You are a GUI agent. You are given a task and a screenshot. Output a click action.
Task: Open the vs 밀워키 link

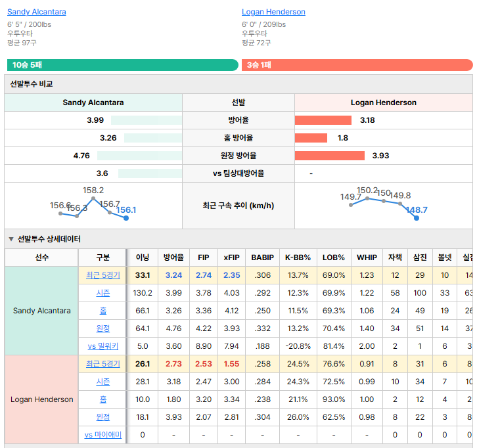pyautogui.click(x=102, y=346)
